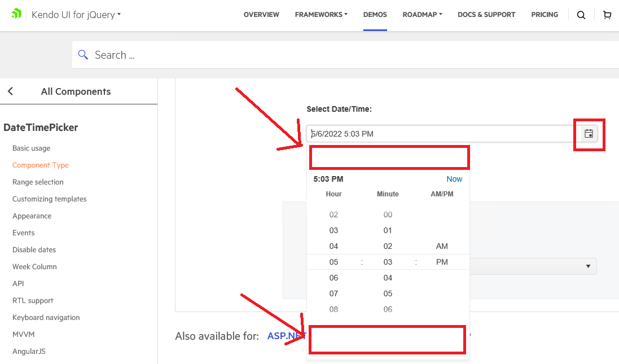
Task: Open the Keyboard navigation demo
Action: click(46, 318)
